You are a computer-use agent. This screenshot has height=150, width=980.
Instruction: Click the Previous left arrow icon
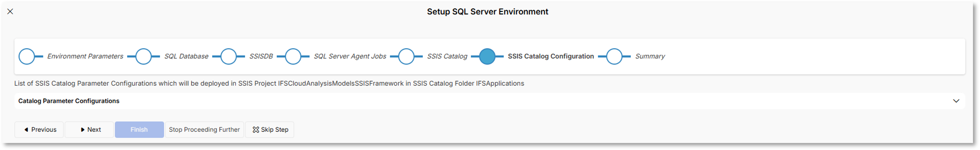point(26,130)
